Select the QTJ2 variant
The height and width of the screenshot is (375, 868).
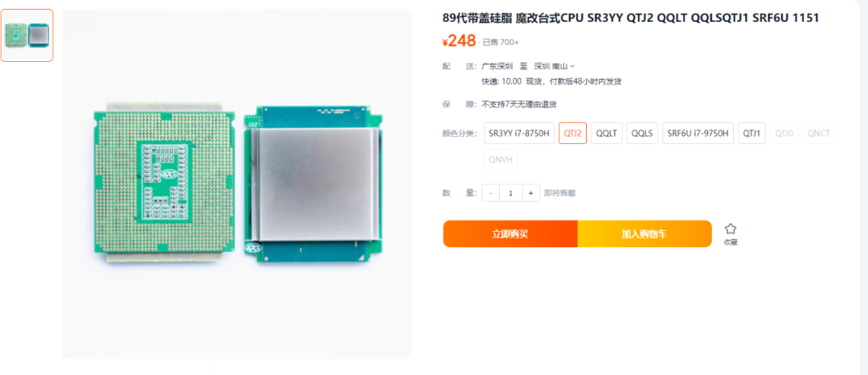coord(572,133)
